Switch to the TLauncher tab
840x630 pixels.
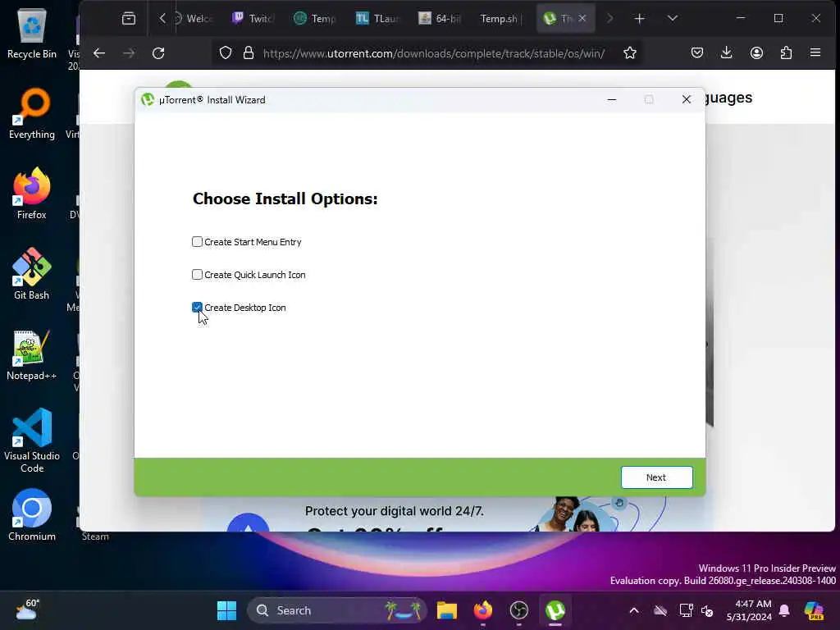(377, 19)
